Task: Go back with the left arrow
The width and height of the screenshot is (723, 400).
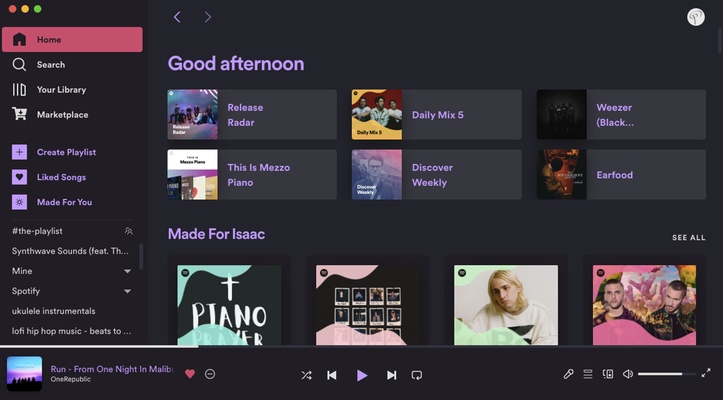Action: pos(177,17)
